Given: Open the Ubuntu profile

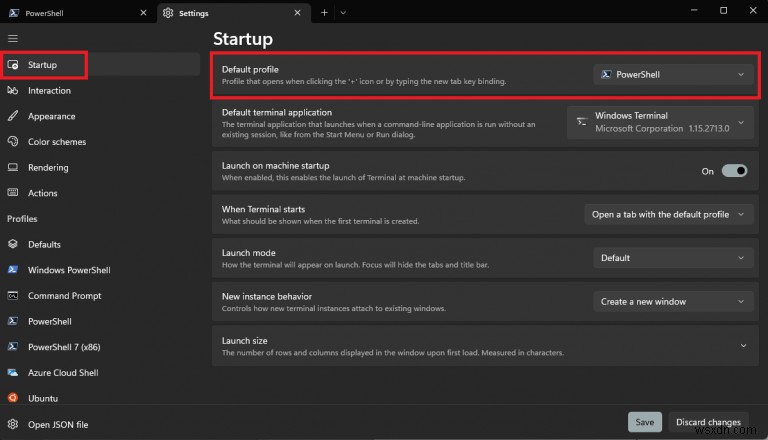Looking at the screenshot, I should coord(100,398).
